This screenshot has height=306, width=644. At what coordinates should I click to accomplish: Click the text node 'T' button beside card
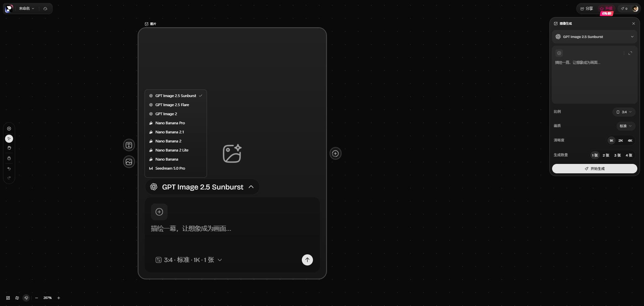tap(129, 145)
